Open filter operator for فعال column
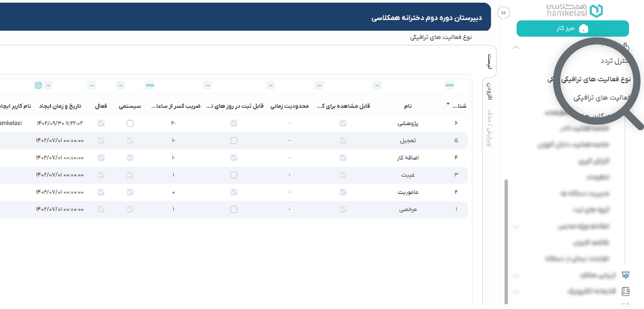 (x=92, y=85)
